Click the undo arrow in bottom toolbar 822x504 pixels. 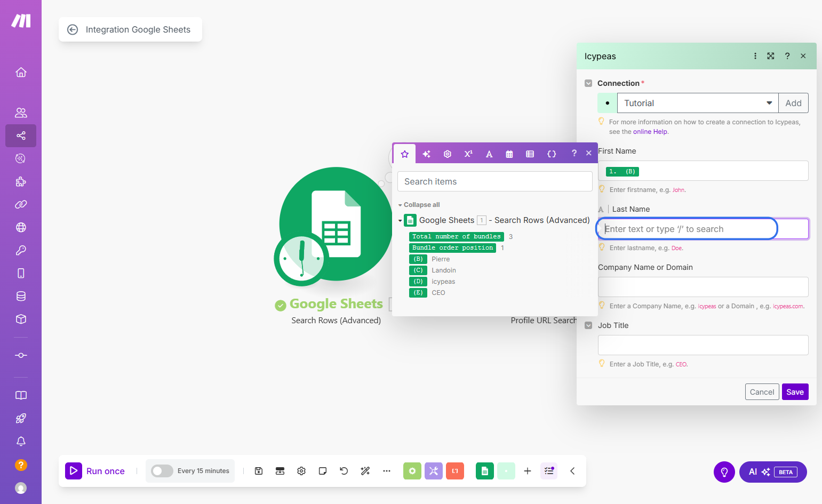(x=344, y=471)
